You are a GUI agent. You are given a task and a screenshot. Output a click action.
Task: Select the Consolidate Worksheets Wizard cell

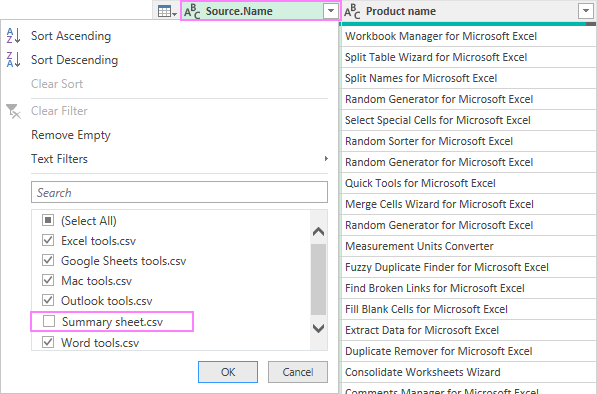point(468,372)
